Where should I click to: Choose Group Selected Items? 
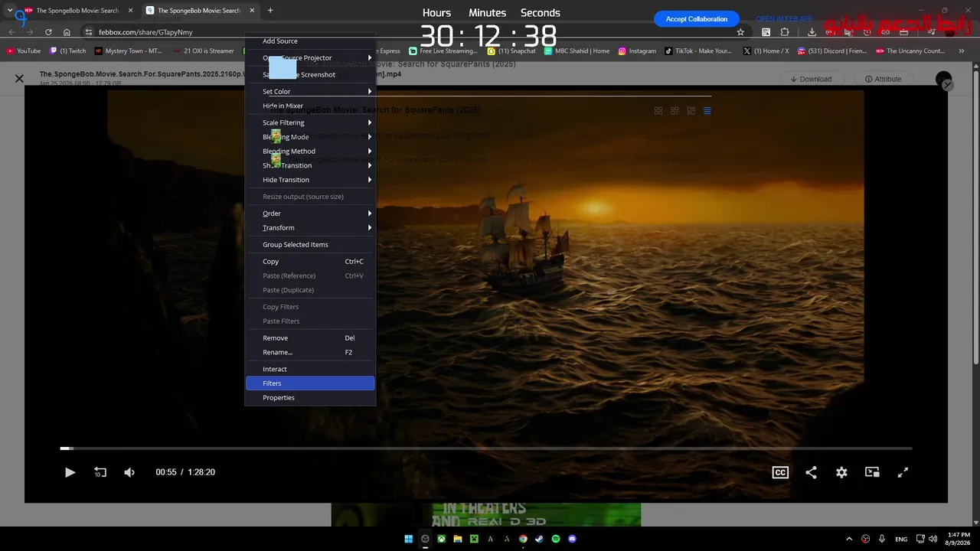[x=310, y=245]
